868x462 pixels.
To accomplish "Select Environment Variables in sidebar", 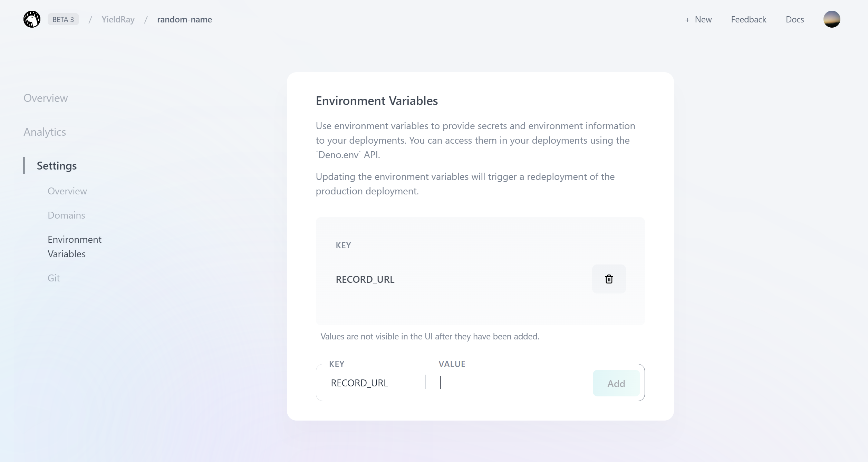I will click(x=74, y=247).
